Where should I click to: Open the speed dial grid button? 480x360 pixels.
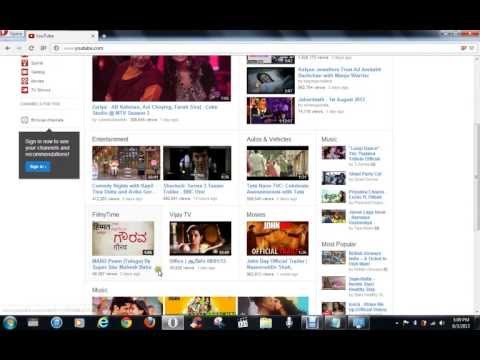(43, 48)
